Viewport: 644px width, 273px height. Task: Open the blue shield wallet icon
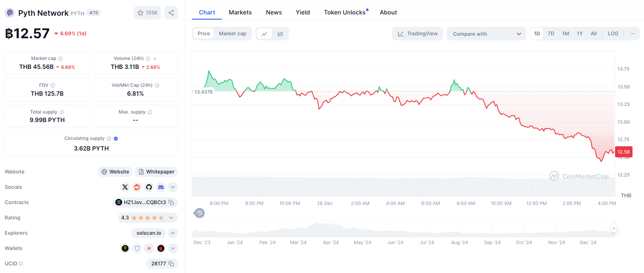point(137,248)
